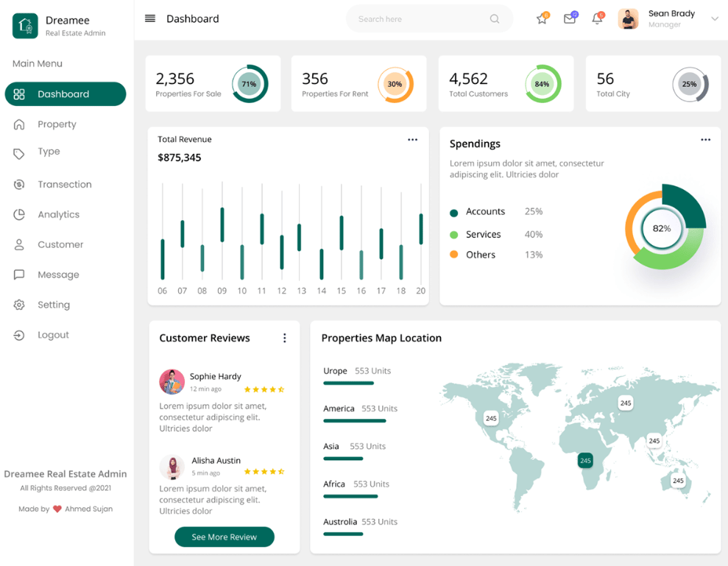Click the Transection dollar icon
The image size is (728, 566).
point(19,184)
